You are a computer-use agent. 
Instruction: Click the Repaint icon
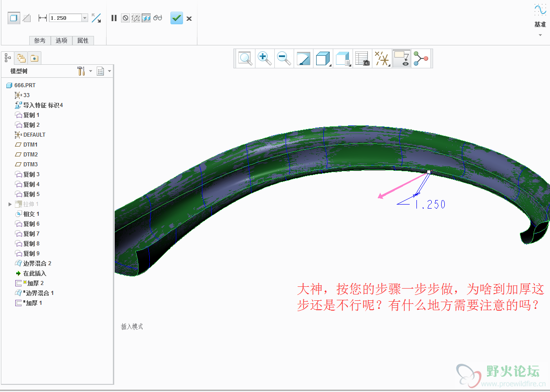coord(303,58)
